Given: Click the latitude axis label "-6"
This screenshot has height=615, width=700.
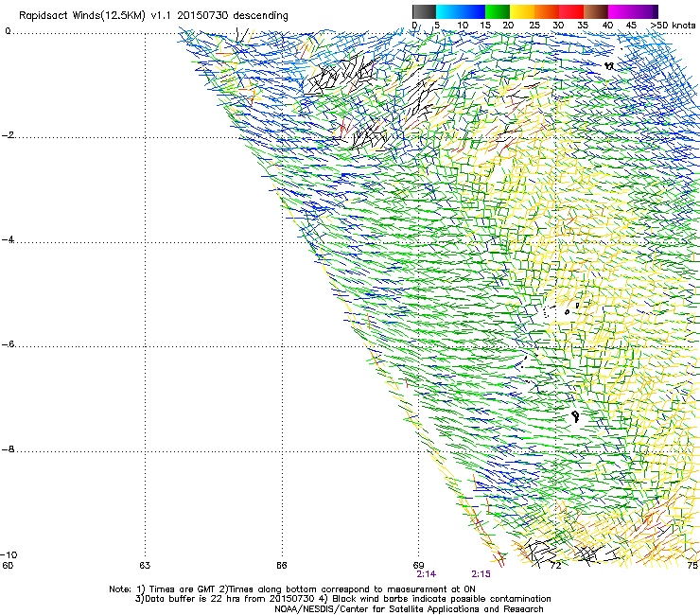Looking at the screenshot, I should (9, 344).
